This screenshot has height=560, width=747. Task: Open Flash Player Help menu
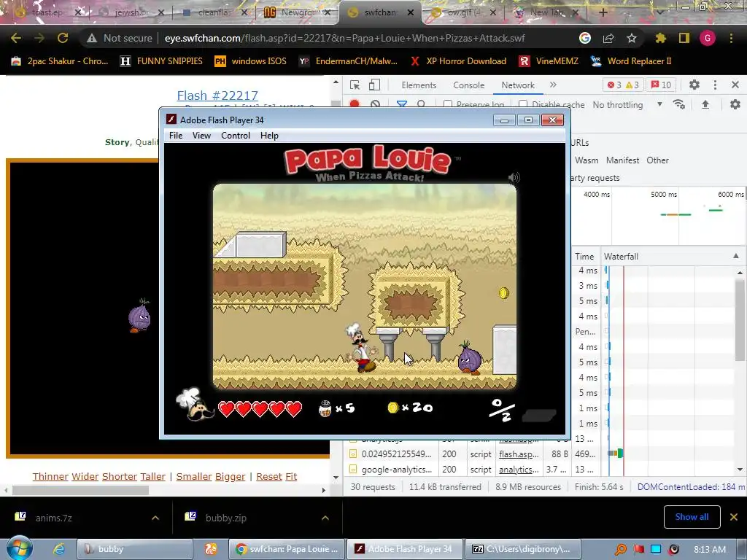pyautogui.click(x=269, y=135)
